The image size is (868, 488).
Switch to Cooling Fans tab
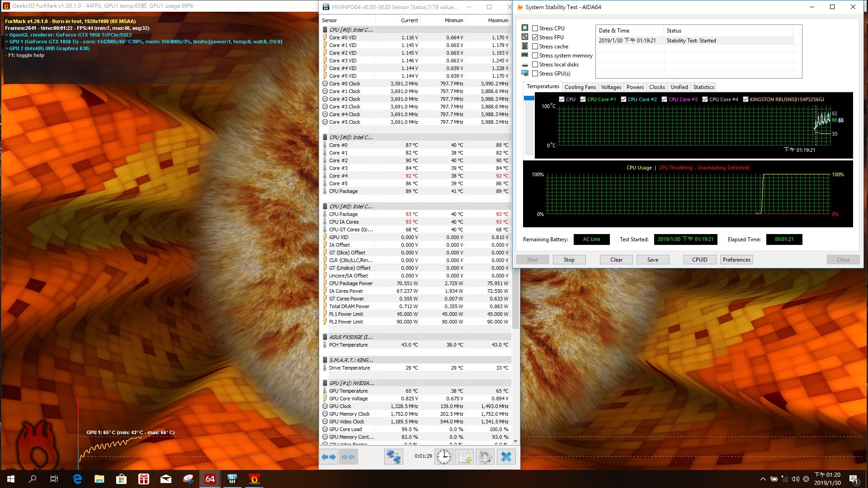coord(580,87)
